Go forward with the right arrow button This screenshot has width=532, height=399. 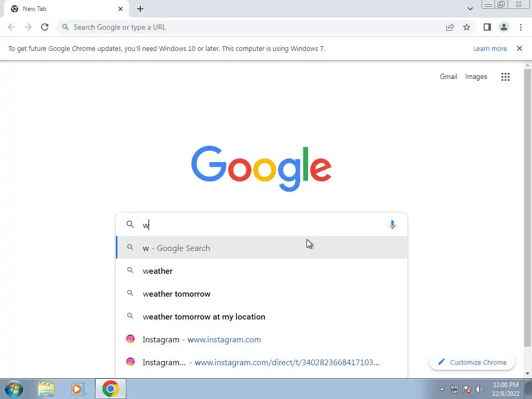28,27
